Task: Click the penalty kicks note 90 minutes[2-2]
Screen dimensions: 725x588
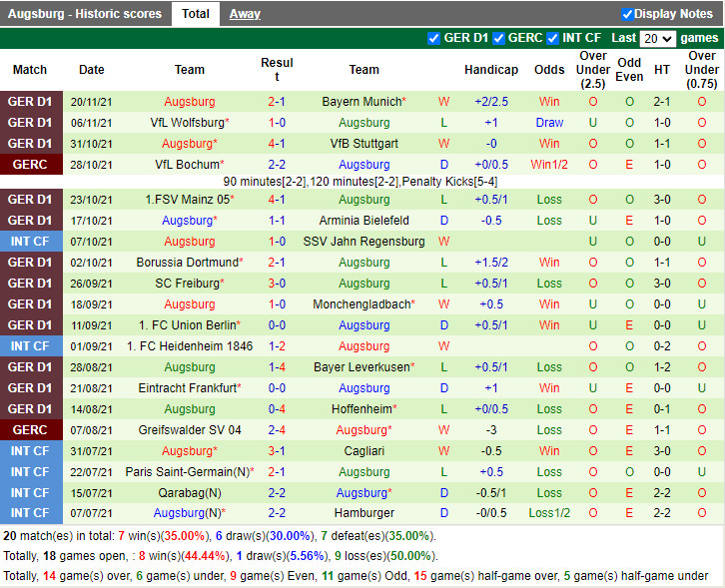Action: click(x=360, y=182)
